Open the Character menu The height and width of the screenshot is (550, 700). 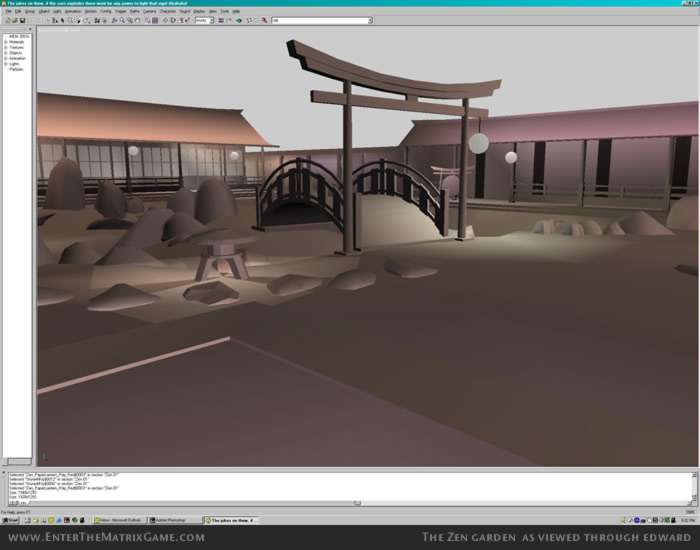coord(168,11)
